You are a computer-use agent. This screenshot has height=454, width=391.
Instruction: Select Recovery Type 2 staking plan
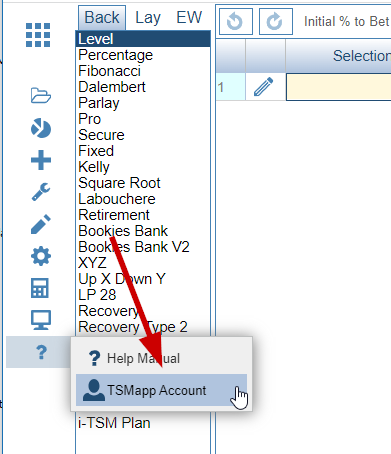pos(143,327)
